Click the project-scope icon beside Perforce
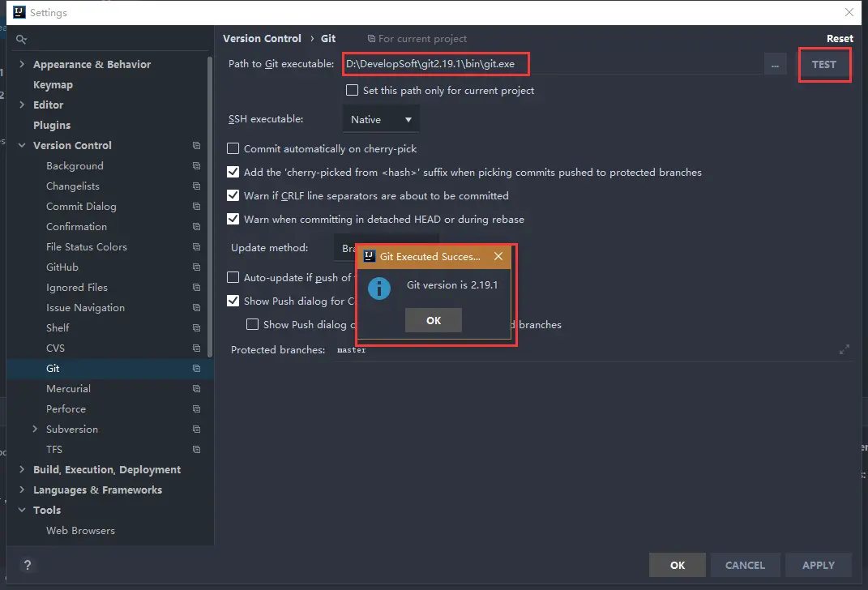868x590 pixels. click(x=196, y=409)
